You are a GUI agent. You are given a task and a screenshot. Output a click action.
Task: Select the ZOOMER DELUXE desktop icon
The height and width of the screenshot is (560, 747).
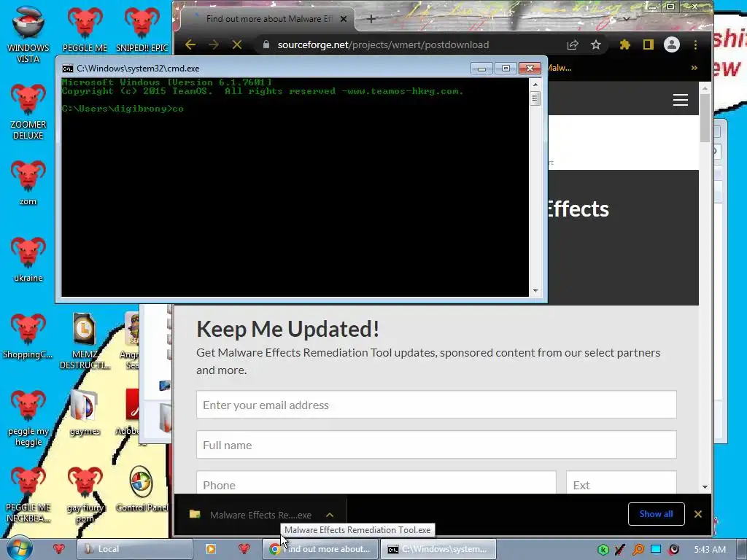28,111
